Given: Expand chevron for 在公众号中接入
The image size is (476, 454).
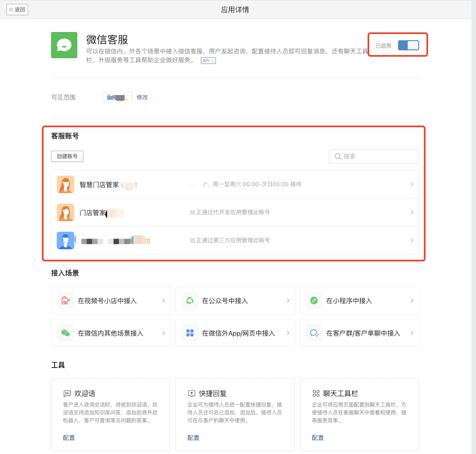Looking at the screenshot, I should tap(288, 301).
